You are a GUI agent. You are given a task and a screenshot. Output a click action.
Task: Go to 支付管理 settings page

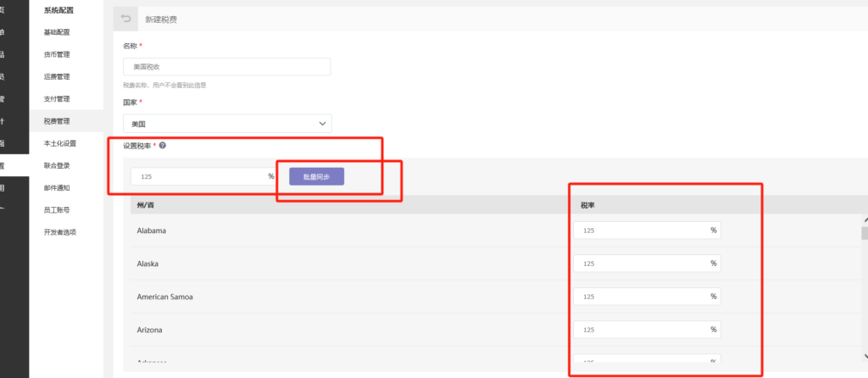click(57, 98)
